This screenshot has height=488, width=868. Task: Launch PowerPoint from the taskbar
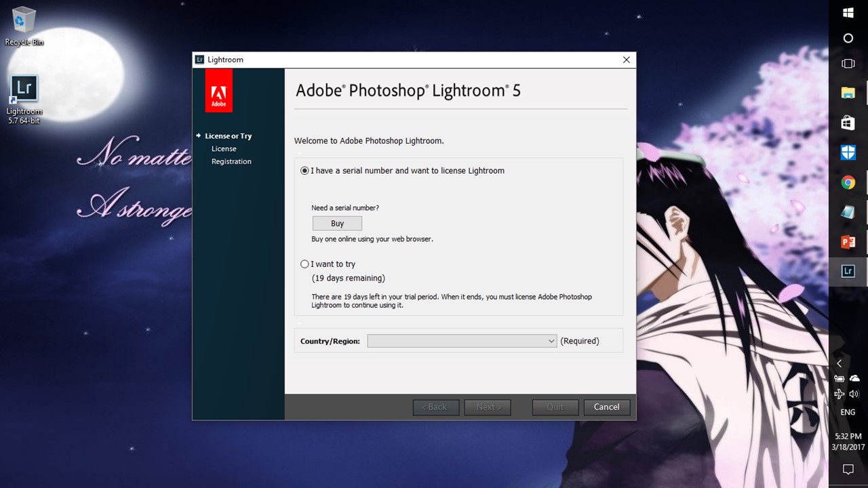tap(848, 242)
